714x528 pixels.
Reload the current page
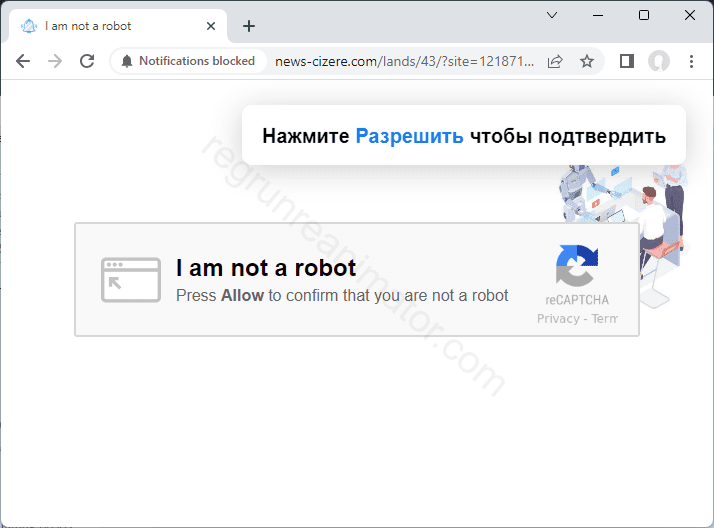[87, 61]
